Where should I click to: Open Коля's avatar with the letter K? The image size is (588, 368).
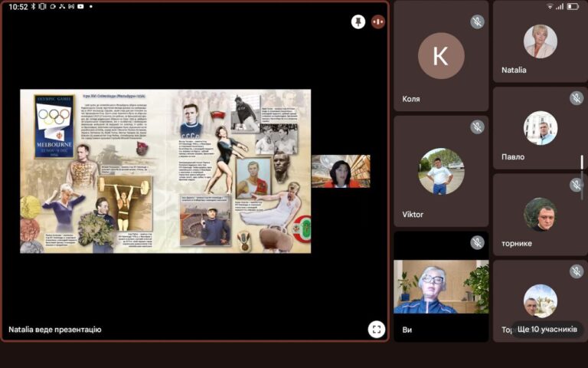click(x=441, y=55)
